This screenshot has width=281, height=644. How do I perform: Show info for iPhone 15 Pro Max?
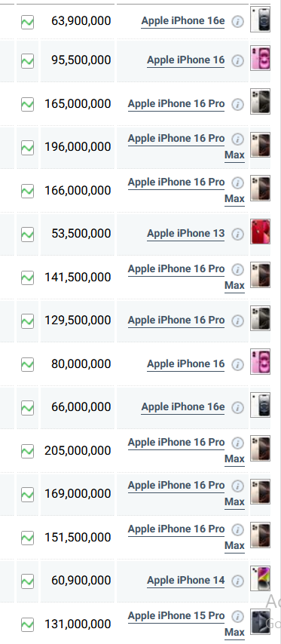pyautogui.click(x=237, y=617)
